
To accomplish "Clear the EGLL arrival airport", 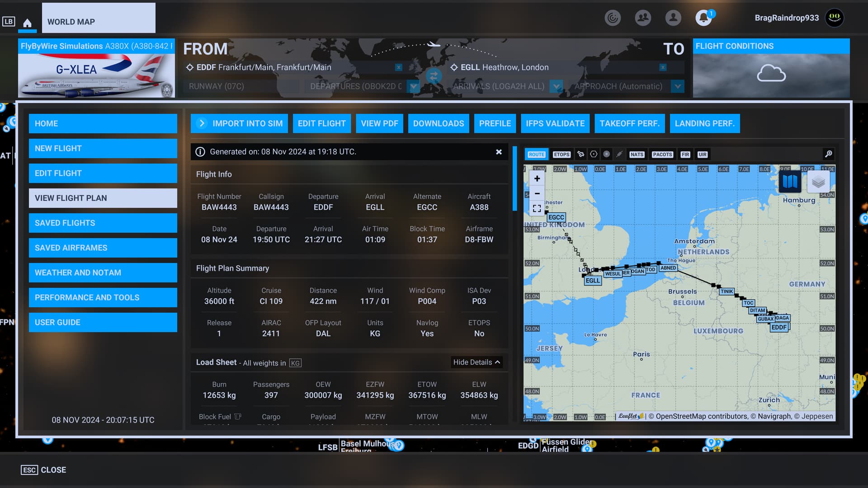I will (663, 67).
